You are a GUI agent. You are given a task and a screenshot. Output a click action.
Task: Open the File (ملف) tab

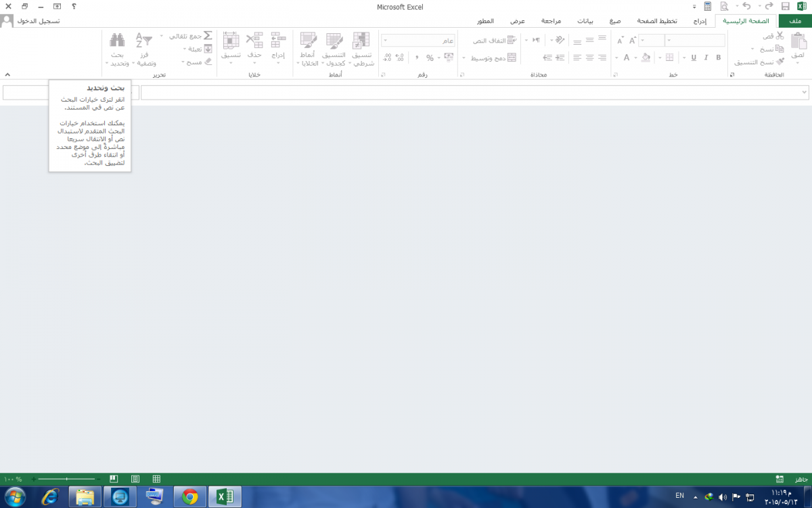[795, 21]
